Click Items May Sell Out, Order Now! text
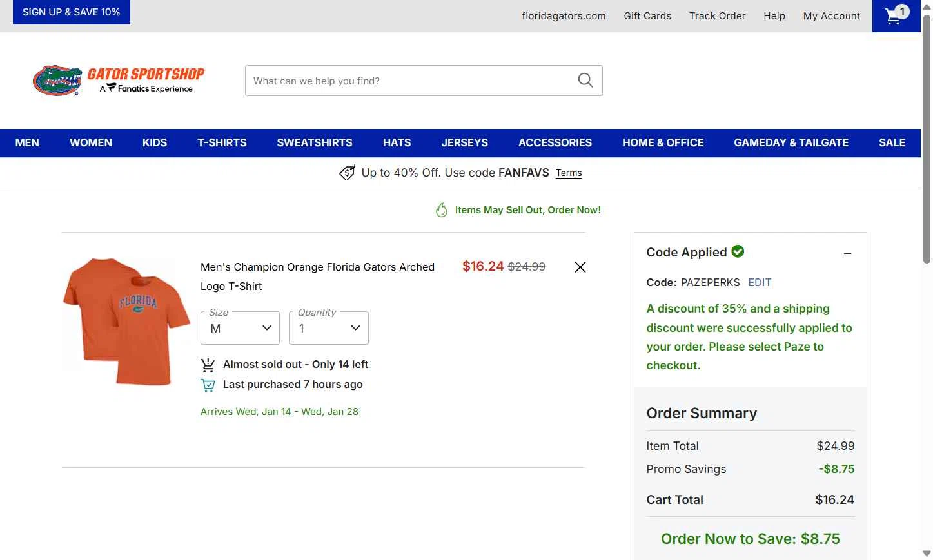The width and height of the screenshot is (933, 560). click(x=528, y=210)
